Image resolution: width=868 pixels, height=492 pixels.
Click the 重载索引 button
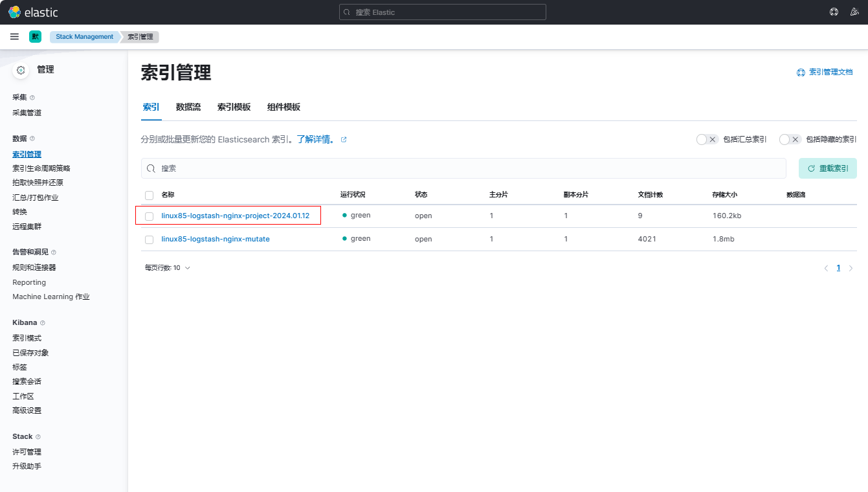[x=827, y=168]
